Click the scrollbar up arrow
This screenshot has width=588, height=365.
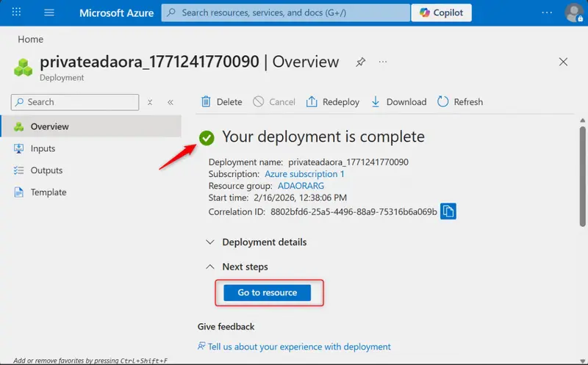582,120
